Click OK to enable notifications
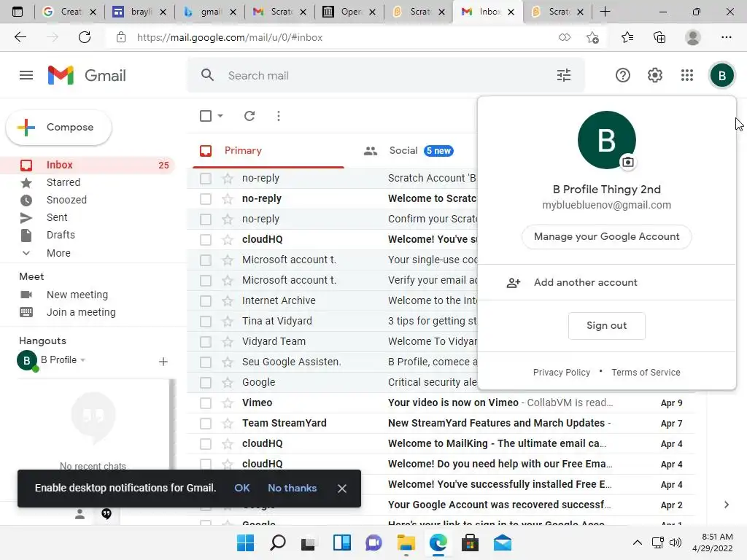Viewport: 747px width, 560px height. [242, 488]
